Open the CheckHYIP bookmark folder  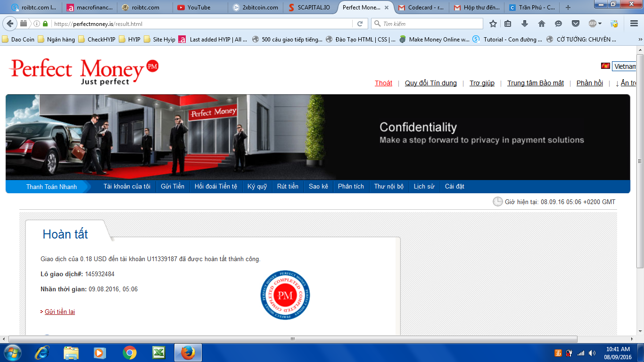coord(97,40)
